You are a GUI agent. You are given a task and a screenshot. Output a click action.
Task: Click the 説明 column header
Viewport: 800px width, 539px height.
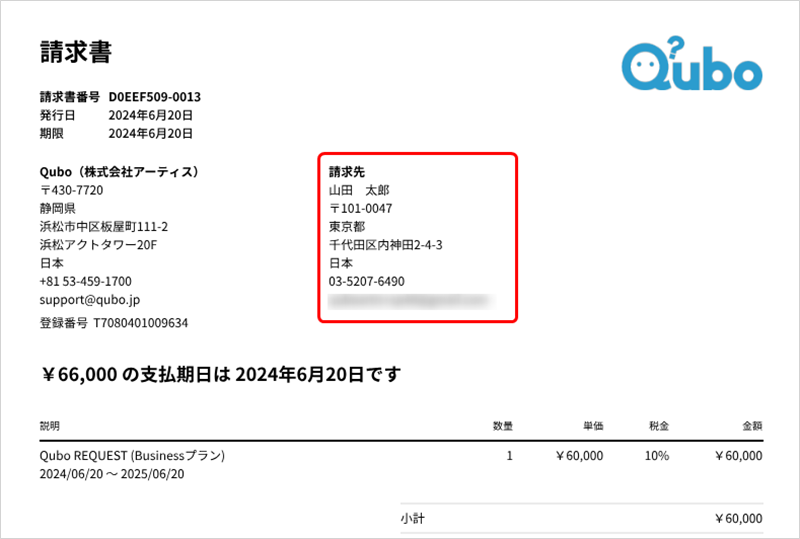coord(49,426)
